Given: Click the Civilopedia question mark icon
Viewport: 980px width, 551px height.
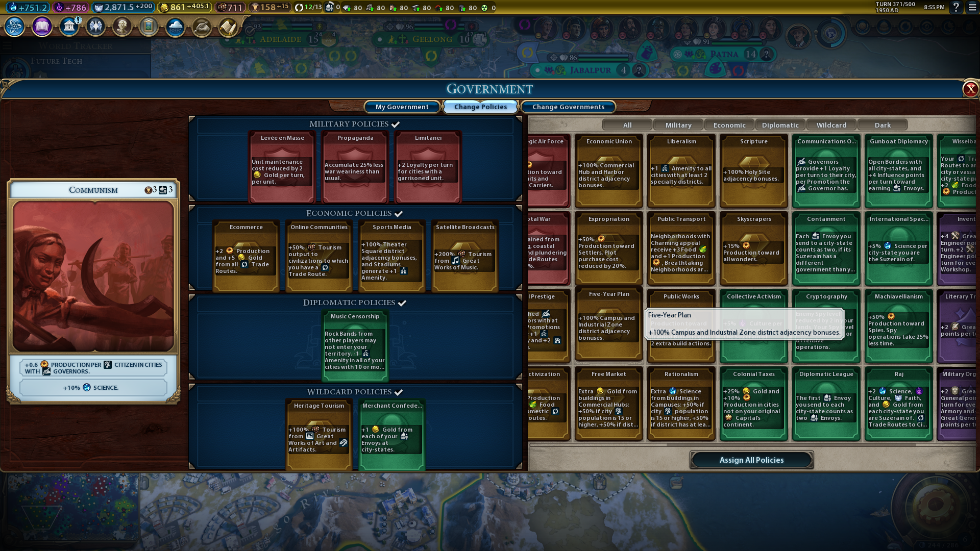Looking at the screenshot, I should point(956,7).
